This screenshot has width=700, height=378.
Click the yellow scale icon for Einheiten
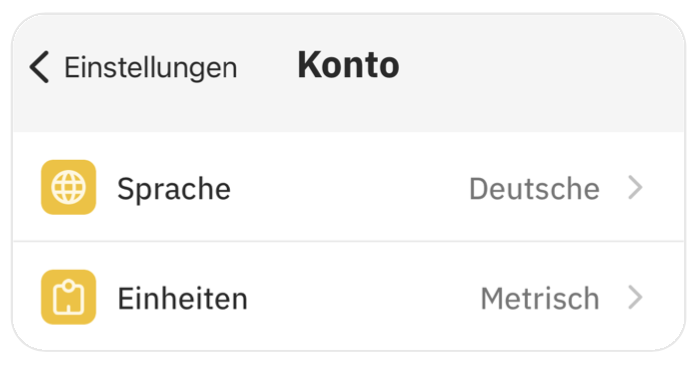(x=68, y=297)
